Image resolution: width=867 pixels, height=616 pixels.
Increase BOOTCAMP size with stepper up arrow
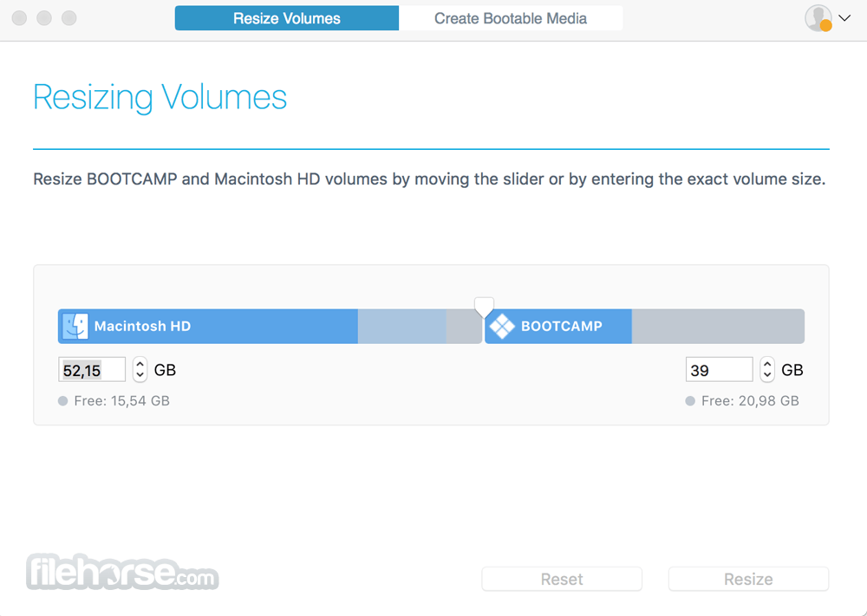point(767,364)
